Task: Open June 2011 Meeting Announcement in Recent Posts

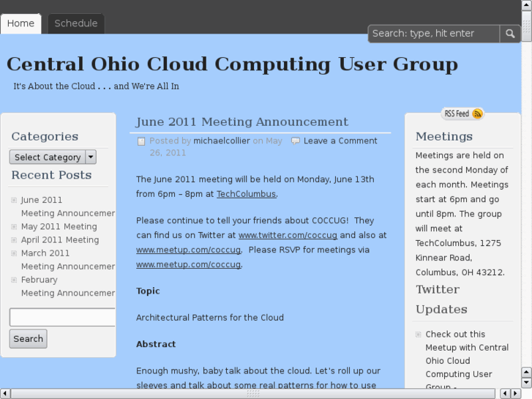Action: 68,206
